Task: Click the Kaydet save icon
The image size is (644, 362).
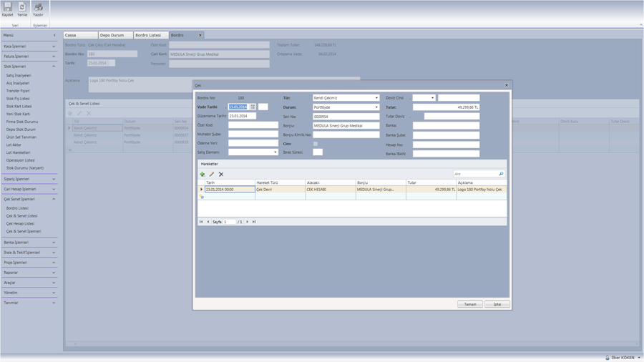Action: (x=8, y=8)
